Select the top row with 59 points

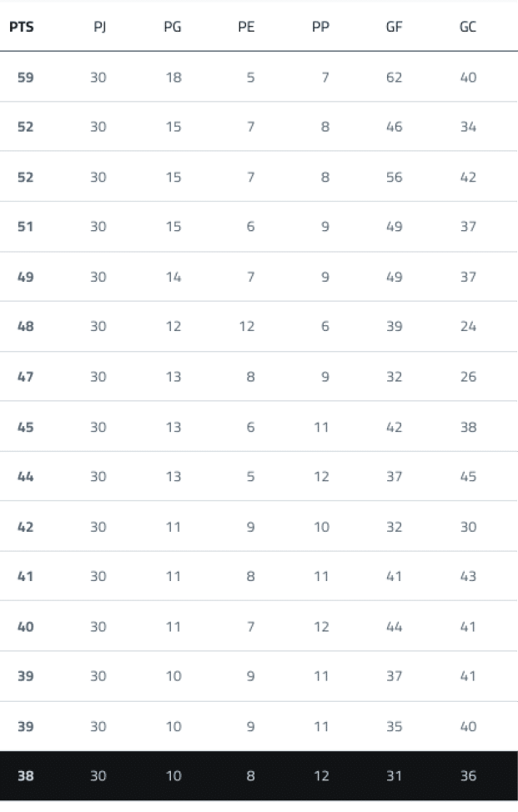pos(259,78)
